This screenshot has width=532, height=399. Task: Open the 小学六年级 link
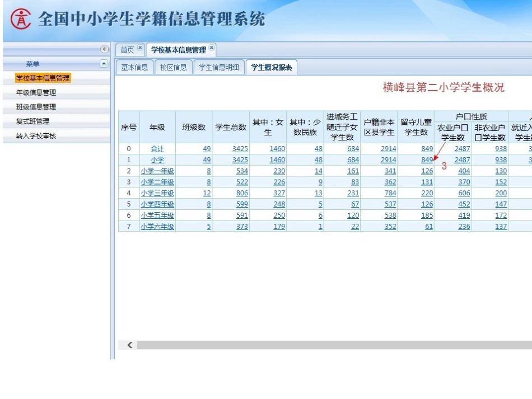point(157,227)
